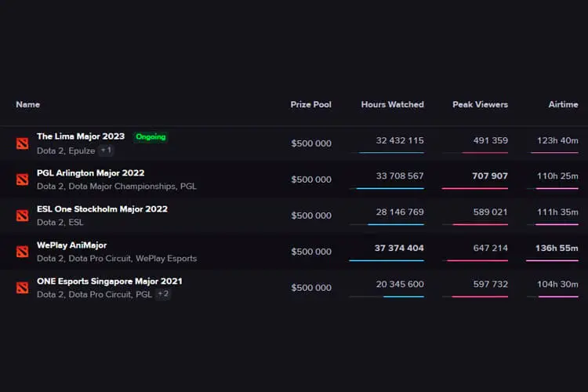This screenshot has width=588, height=392.
Task: Click the airtime value 104h 30m
Action: click(557, 285)
